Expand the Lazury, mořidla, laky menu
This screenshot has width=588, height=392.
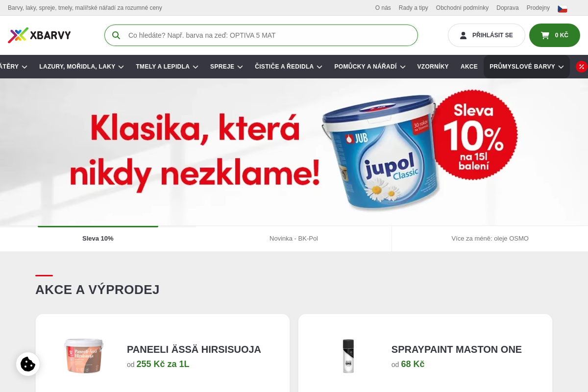click(81, 67)
